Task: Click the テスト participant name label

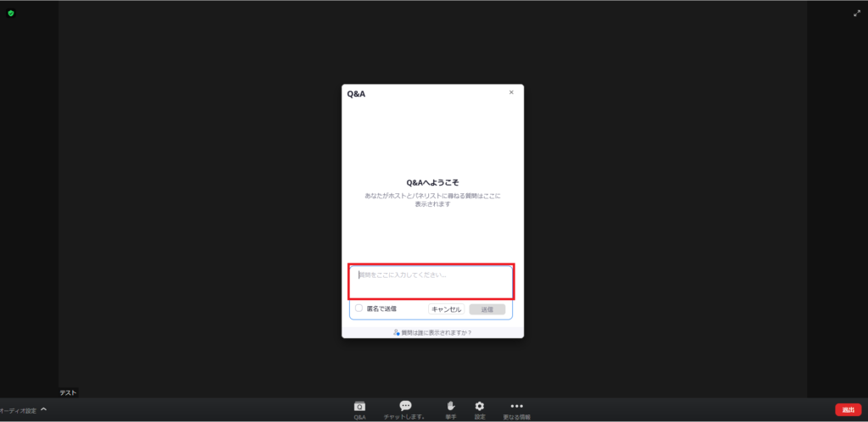Action: pyautogui.click(x=68, y=392)
